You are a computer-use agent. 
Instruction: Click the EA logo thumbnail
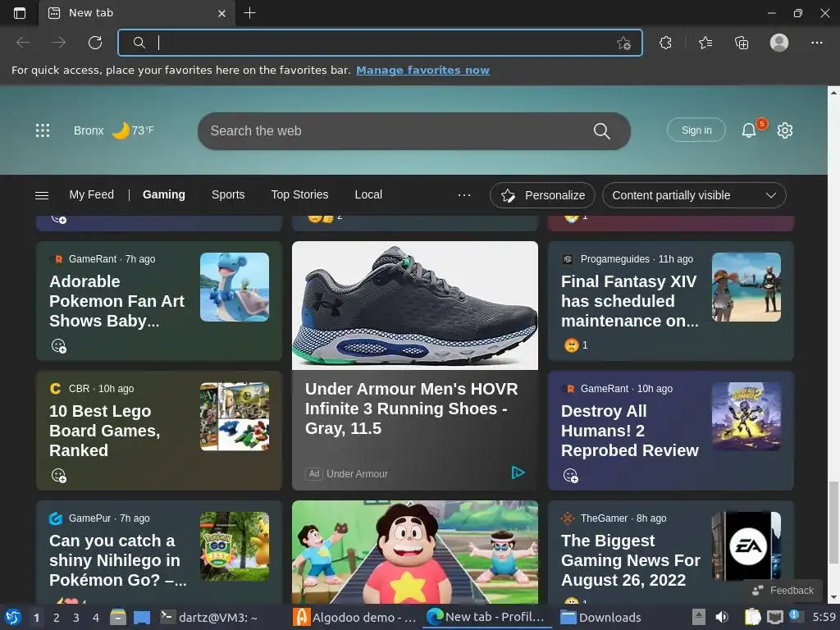746,546
